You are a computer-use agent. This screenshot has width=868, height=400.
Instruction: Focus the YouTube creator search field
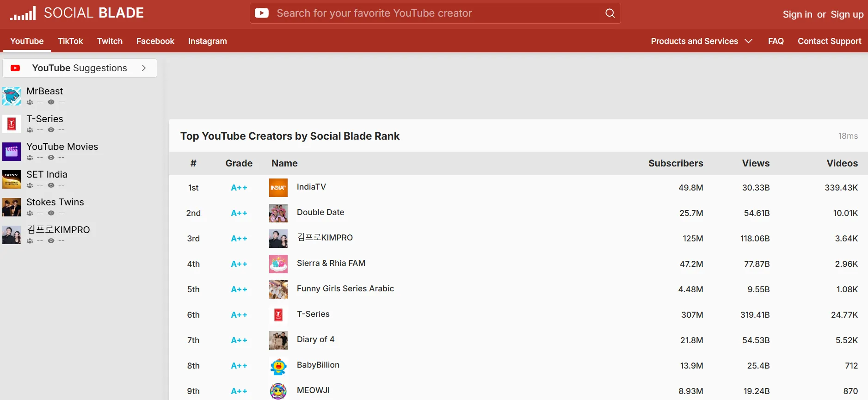coord(435,13)
